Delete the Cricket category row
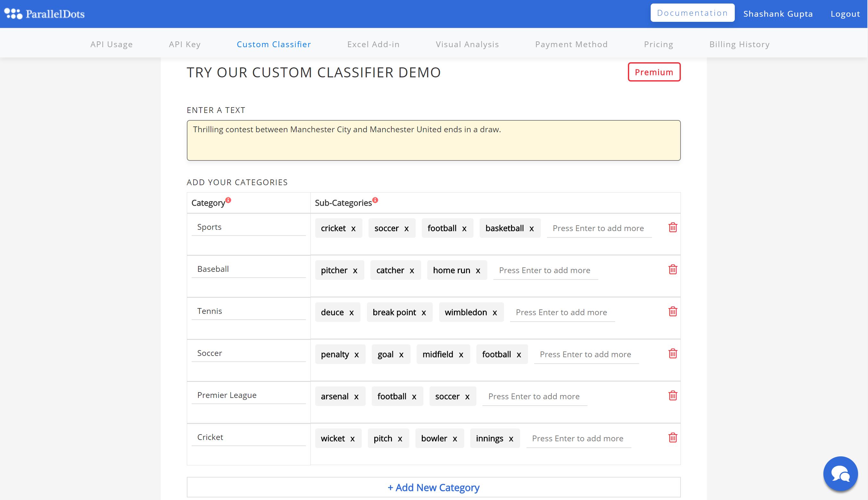The width and height of the screenshot is (868, 500). pyautogui.click(x=673, y=437)
